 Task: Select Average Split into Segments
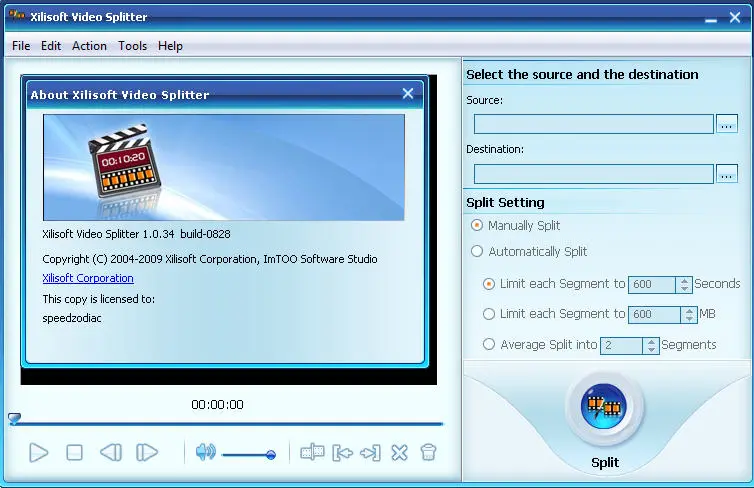pos(489,344)
